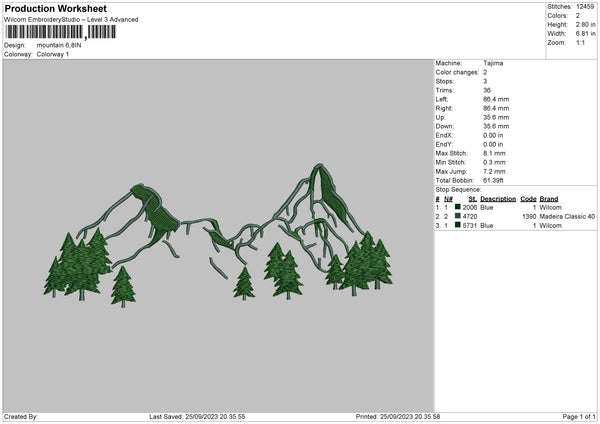Viewport: 600px width, 424px height.
Task: Select the Trims value "36"
Action: pyautogui.click(x=487, y=90)
